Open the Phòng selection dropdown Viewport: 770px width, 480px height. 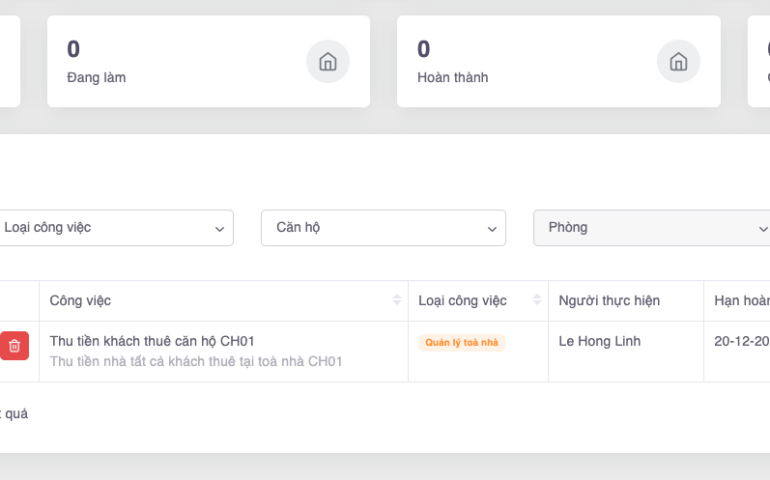click(x=652, y=228)
